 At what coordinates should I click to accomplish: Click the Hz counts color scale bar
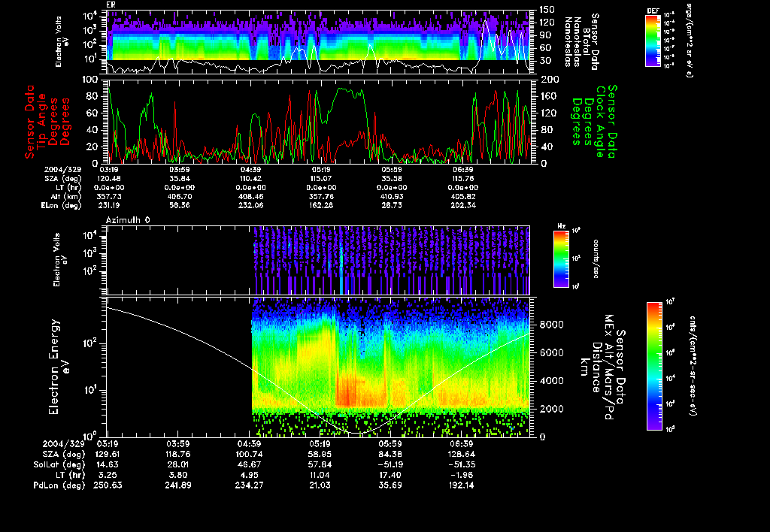[561, 259]
